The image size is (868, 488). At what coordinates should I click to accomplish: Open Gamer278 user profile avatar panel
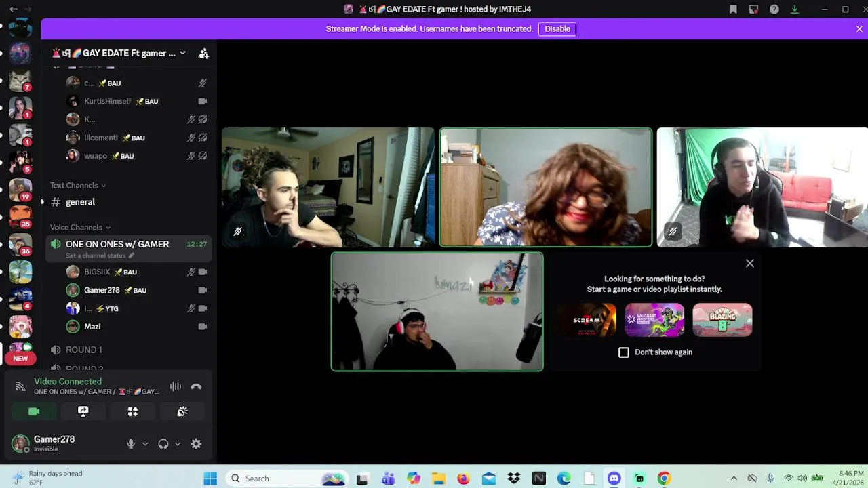coord(20,444)
